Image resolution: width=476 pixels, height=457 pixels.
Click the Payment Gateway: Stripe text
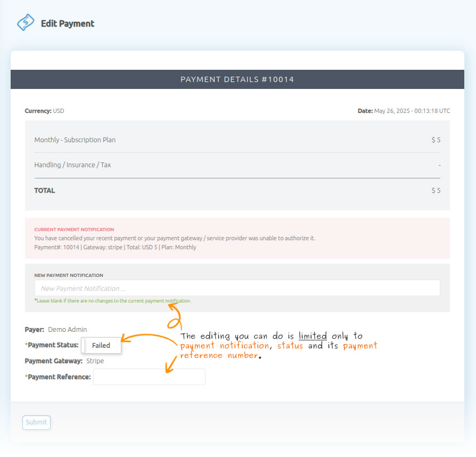[x=64, y=361]
